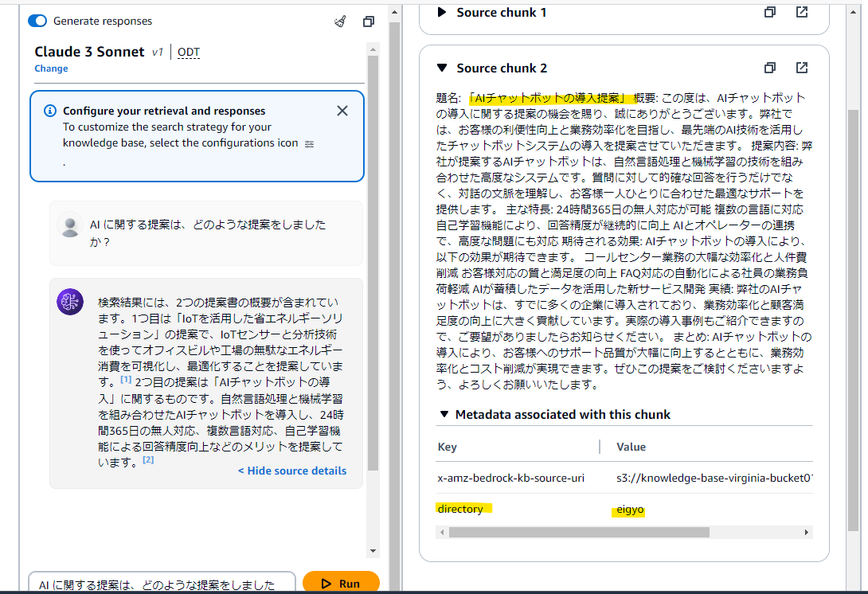Open Source chunk 2 external link icon

802,68
